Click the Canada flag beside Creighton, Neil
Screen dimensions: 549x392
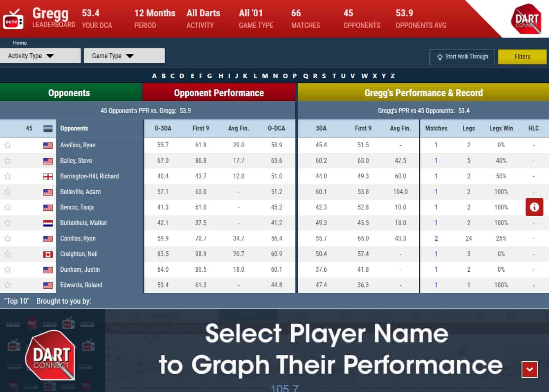pyautogui.click(x=48, y=254)
